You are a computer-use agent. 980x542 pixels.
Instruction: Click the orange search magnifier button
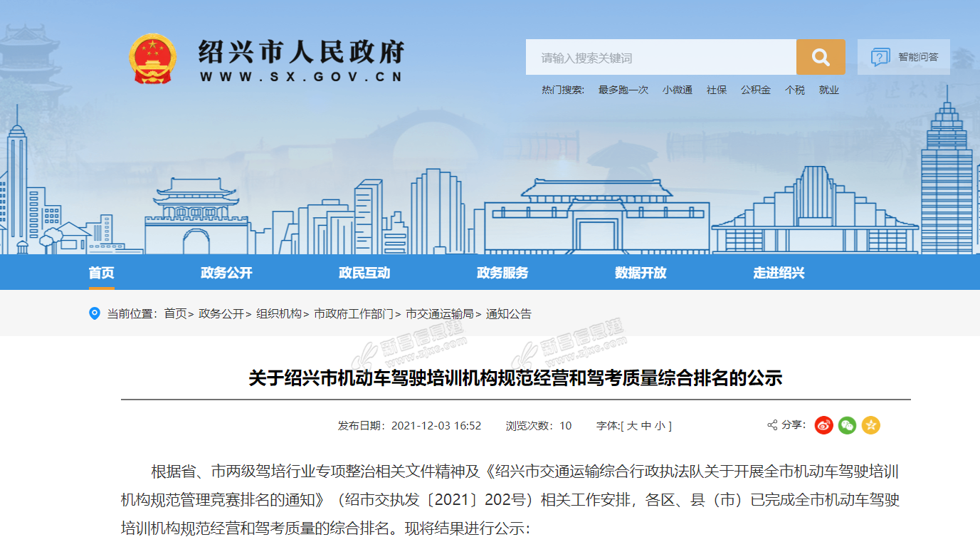pos(820,58)
